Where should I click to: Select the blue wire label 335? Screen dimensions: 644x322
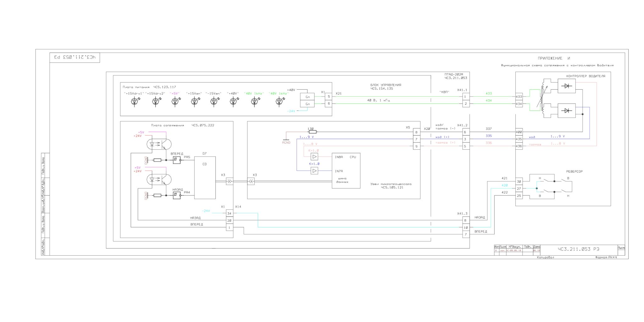click(x=488, y=136)
